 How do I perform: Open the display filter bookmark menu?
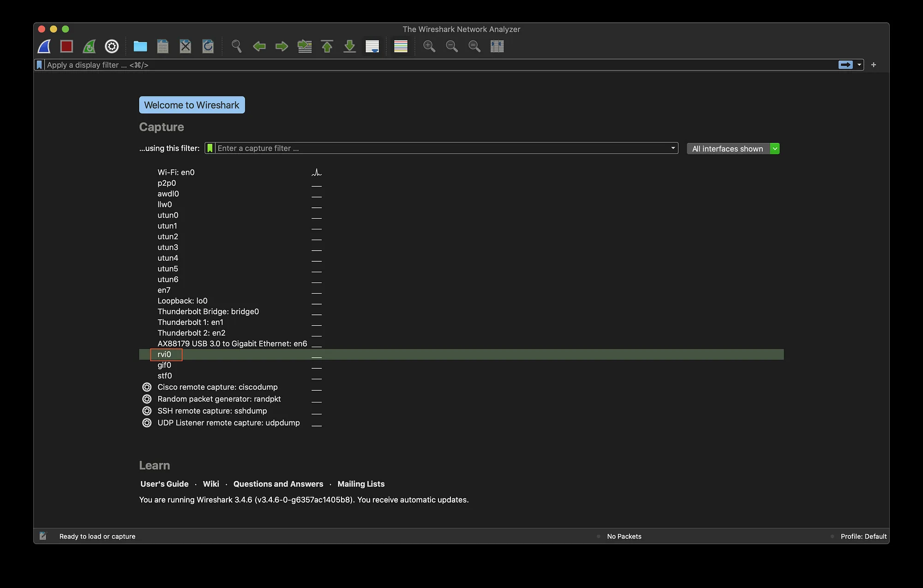click(x=39, y=65)
